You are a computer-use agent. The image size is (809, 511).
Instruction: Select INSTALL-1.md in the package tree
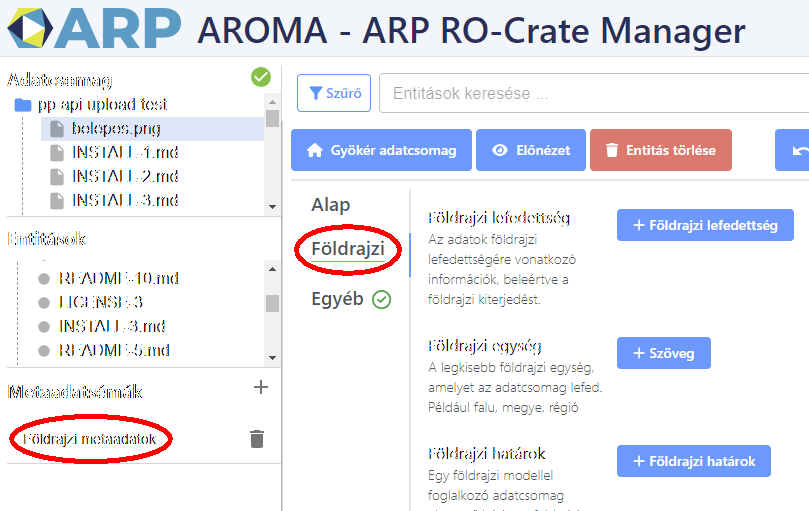click(125, 153)
